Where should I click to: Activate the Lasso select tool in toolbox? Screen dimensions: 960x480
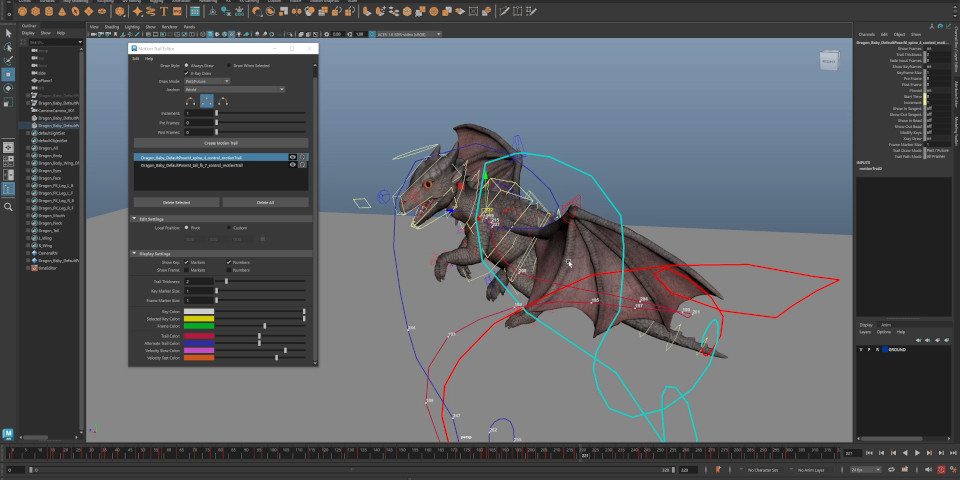(x=8, y=47)
